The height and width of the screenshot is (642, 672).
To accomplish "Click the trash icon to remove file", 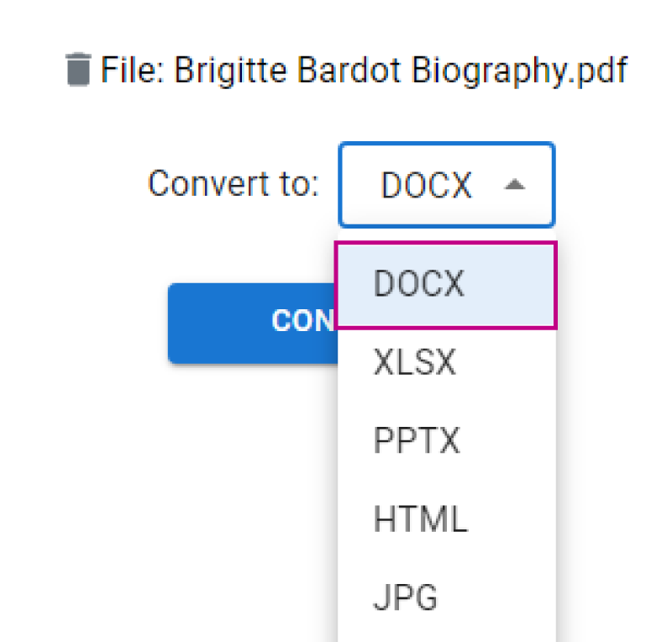I will pos(77,71).
